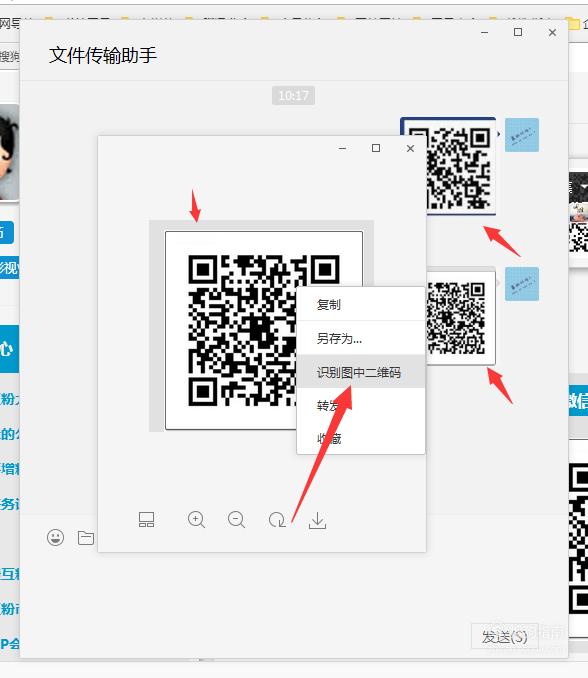Screen dimensions: 588x678
Task: Click the 文件传输助手 chat title
Action: (103, 56)
